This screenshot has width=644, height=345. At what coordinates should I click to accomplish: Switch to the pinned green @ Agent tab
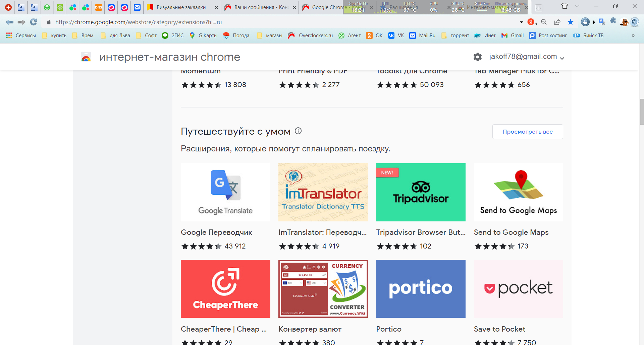click(47, 7)
